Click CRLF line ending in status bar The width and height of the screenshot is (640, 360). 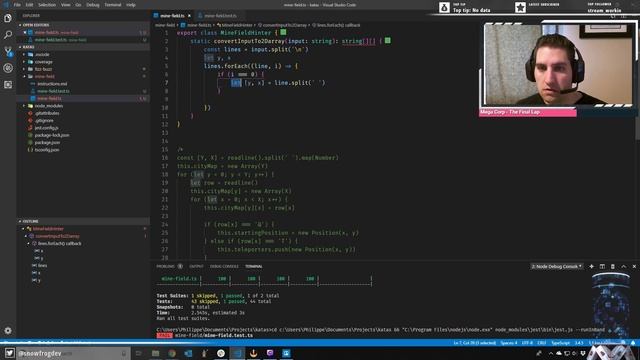[x=542, y=343]
